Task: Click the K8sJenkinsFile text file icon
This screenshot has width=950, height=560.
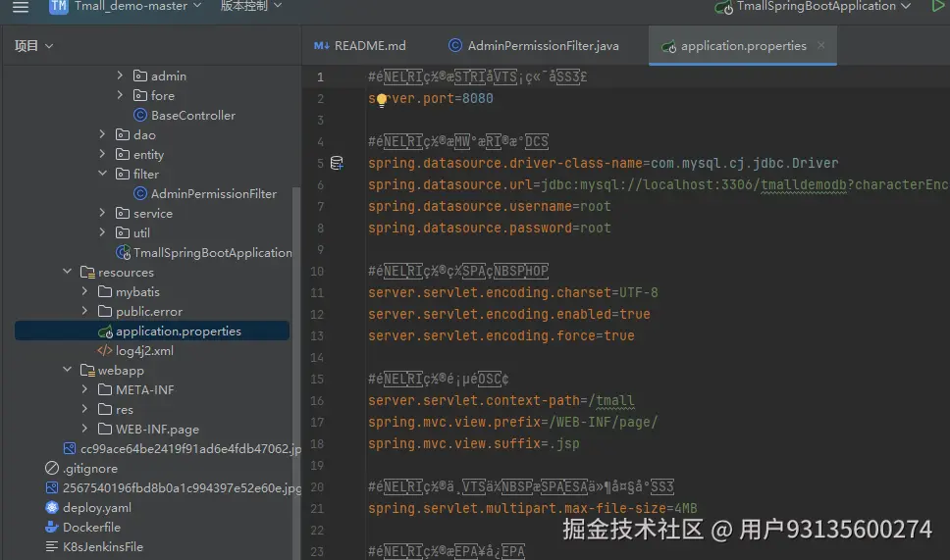Action: pos(51,546)
